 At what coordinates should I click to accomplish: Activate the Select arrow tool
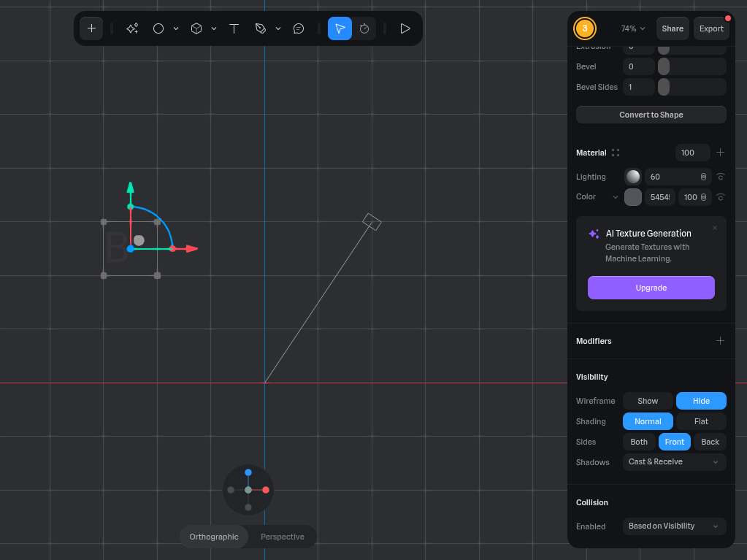(x=340, y=28)
